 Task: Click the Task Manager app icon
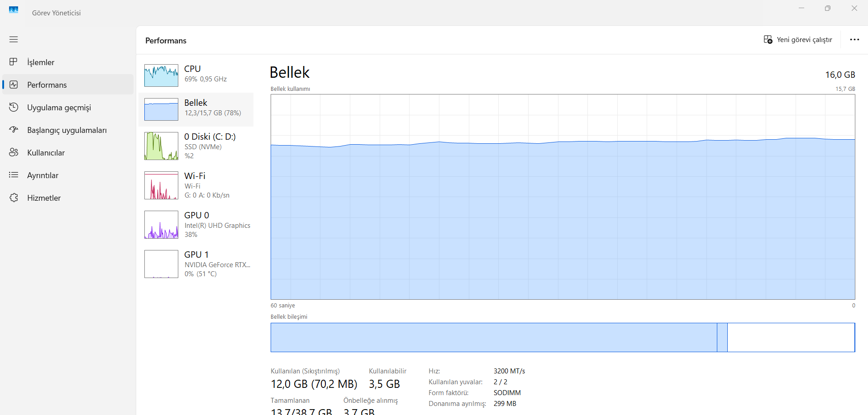pyautogui.click(x=14, y=10)
